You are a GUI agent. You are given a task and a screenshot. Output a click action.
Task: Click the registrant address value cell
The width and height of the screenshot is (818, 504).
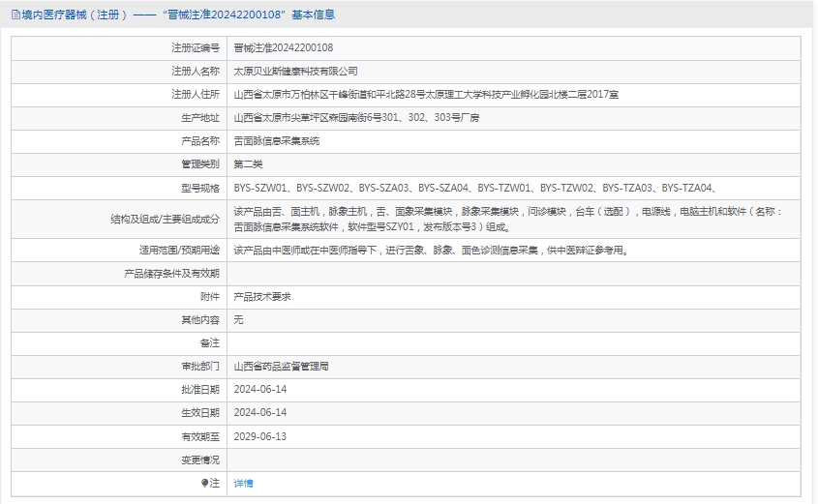click(426, 94)
